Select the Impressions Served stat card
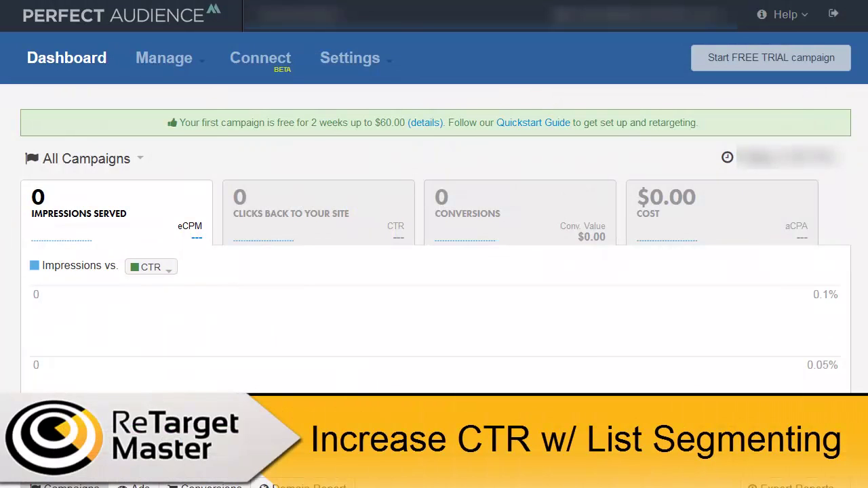 coord(117,212)
